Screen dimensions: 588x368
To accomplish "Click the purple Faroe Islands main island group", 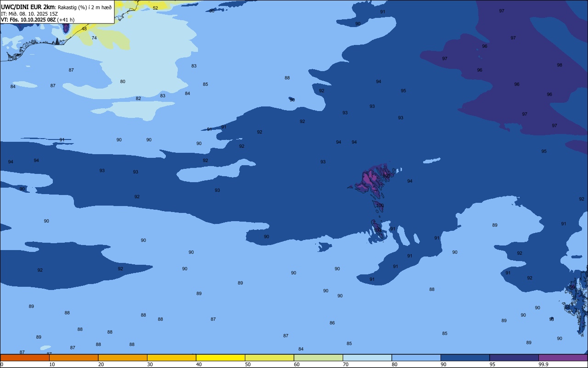I will pyautogui.click(x=373, y=180).
